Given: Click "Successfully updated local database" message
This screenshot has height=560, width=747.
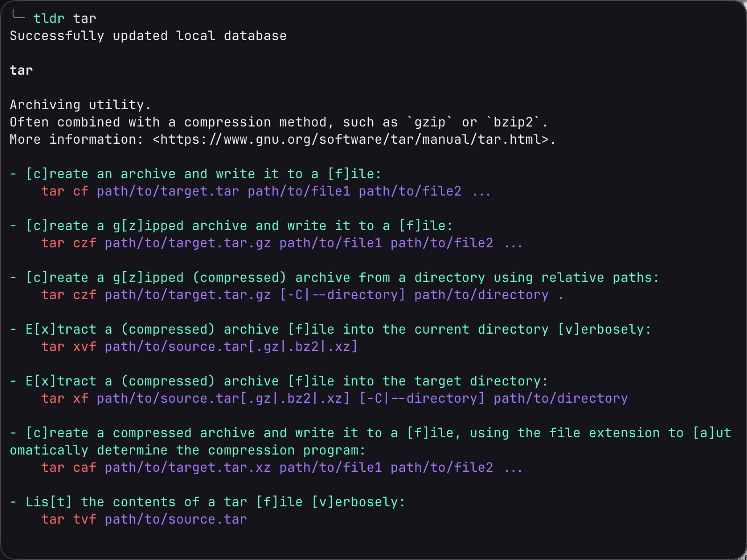Looking at the screenshot, I should (x=148, y=36).
